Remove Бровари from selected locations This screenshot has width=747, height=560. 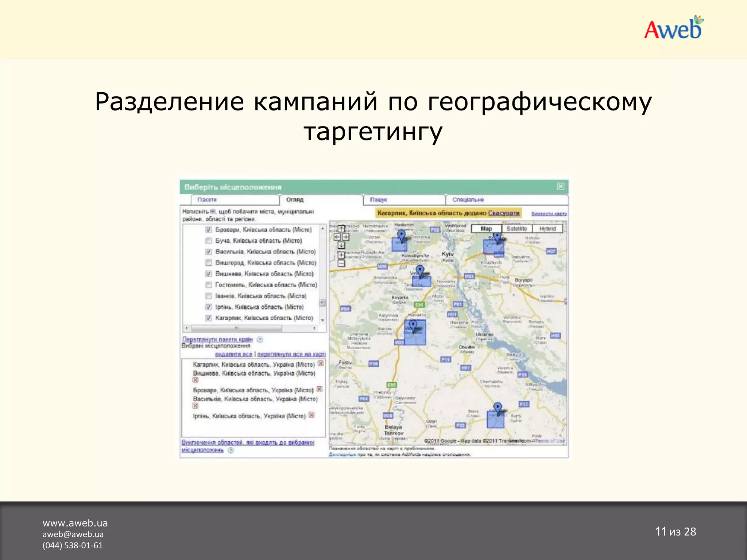point(320,389)
